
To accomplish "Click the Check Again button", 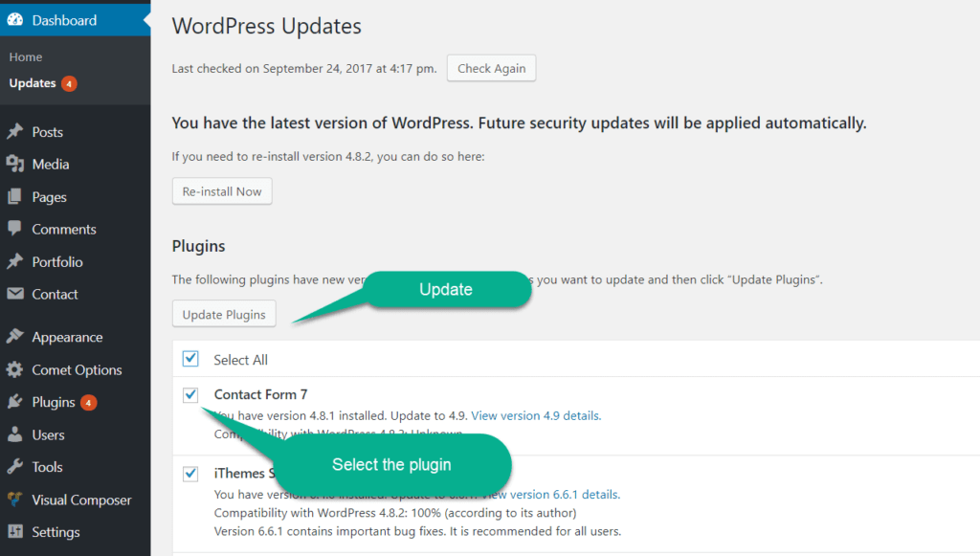I will coord(491,68).
